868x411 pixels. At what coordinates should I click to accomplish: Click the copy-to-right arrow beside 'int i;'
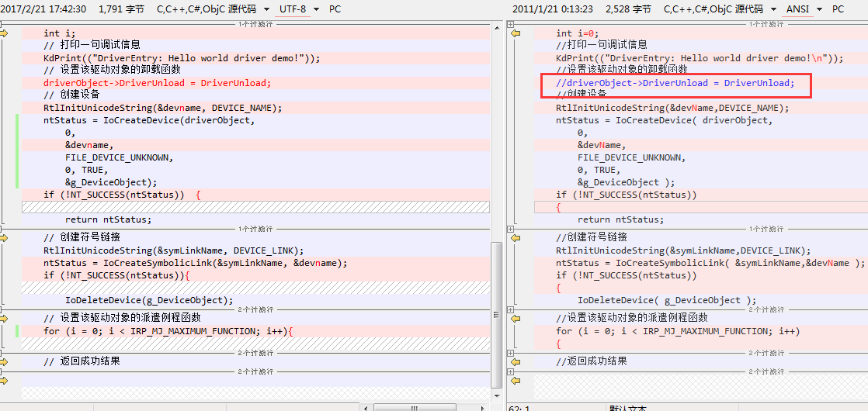click(x=4, y=33)
